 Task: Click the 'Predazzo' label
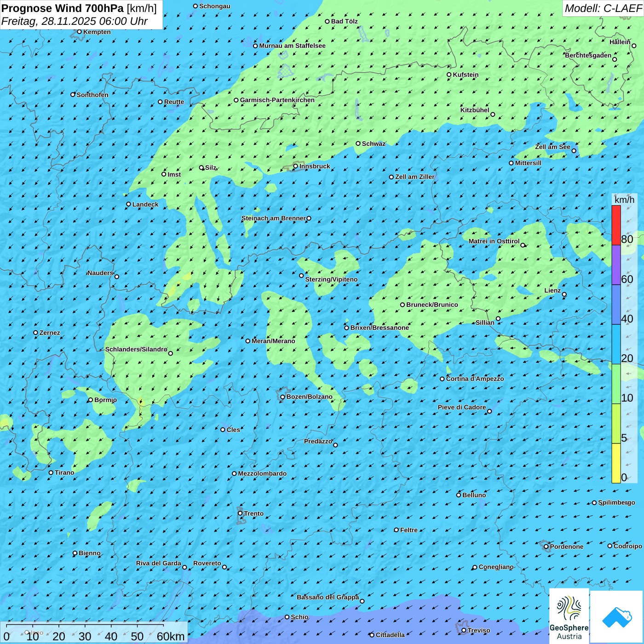[x=318, y=441]
